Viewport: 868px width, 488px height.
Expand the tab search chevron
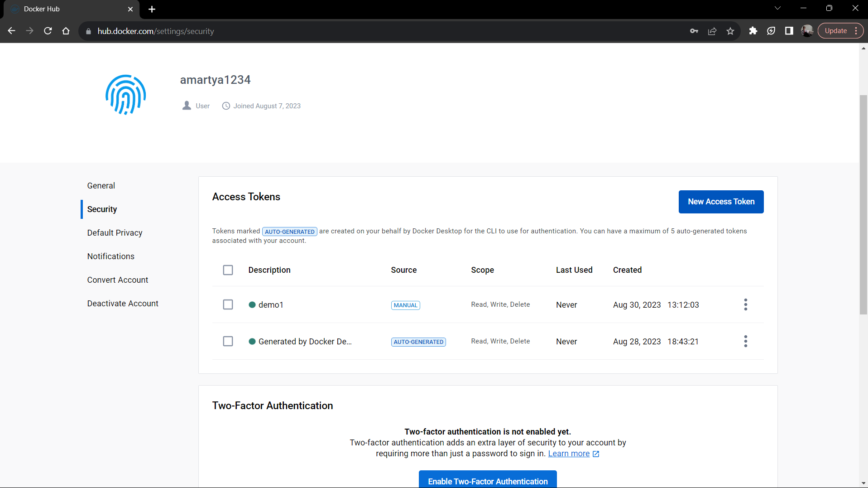click(x=777, y=8)
